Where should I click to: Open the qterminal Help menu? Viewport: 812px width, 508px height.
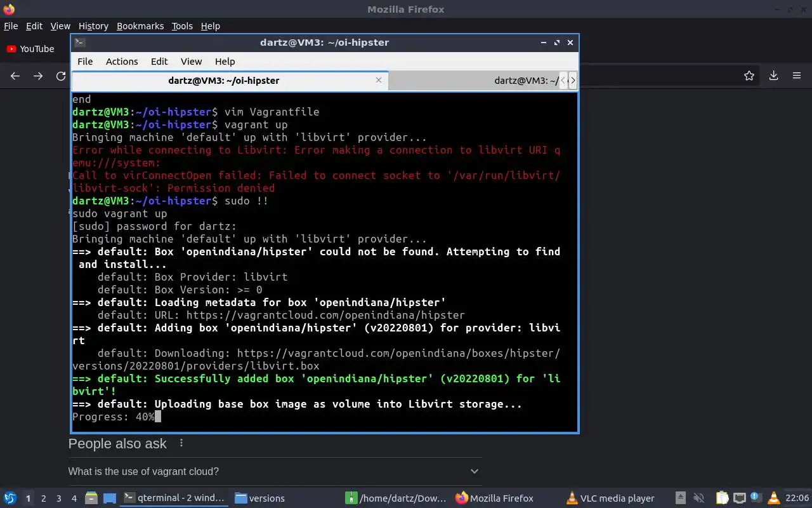225,62
